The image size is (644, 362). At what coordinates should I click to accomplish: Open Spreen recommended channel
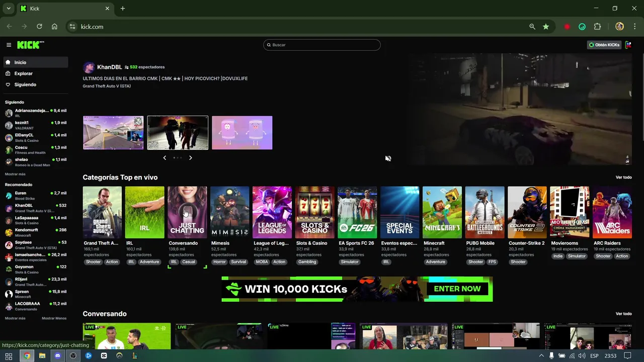(x=35, y=294)
